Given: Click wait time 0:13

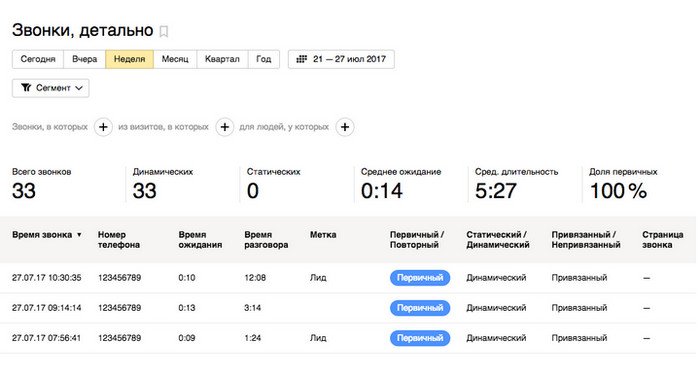Looking at the screenshot, I should (187, 308).
